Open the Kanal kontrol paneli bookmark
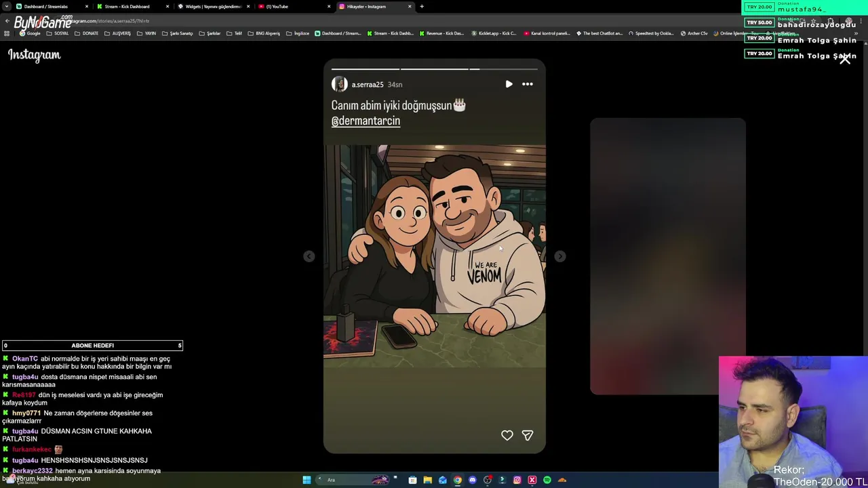The image size is (868, 488). click(x=547, y=33)
